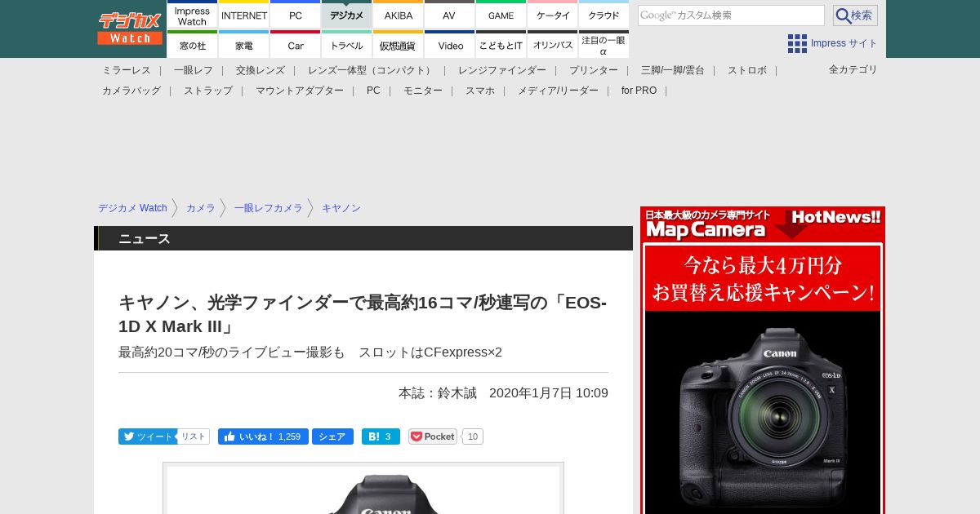980x514 pixels.
Task: Go to for PRO category
Action: point(639,91)
